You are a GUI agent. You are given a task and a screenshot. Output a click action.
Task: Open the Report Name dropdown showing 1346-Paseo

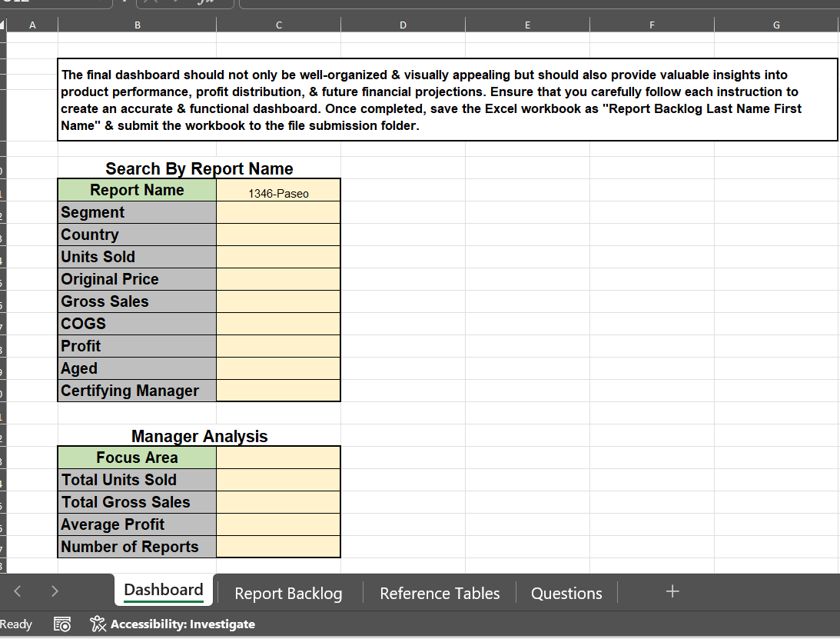pos(278,193)
